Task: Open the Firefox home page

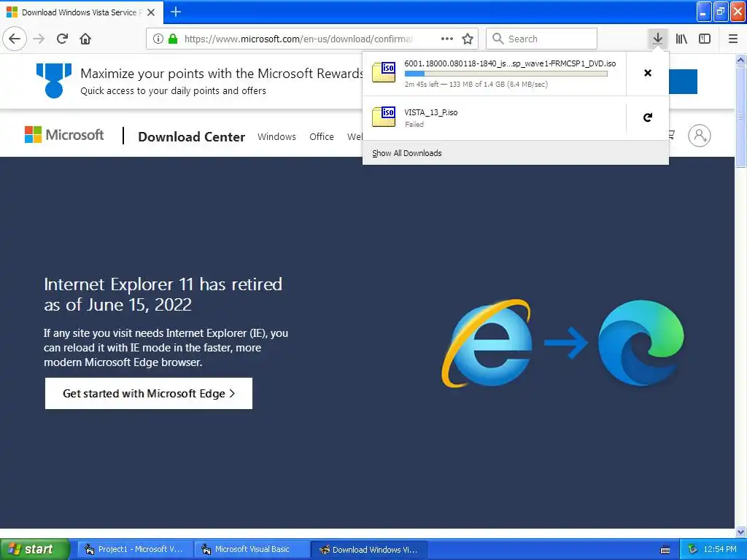Action: [85, 39]
